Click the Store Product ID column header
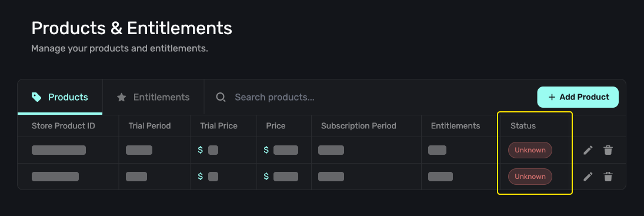This screenshot has width=644, height=216. pos(64,126)
